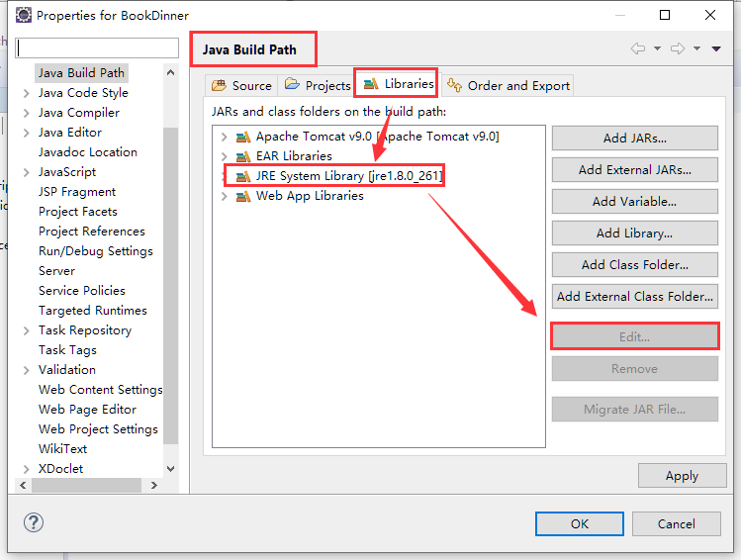
Task: Open the Order and Export tab
Action: click(x=509, y=85)
